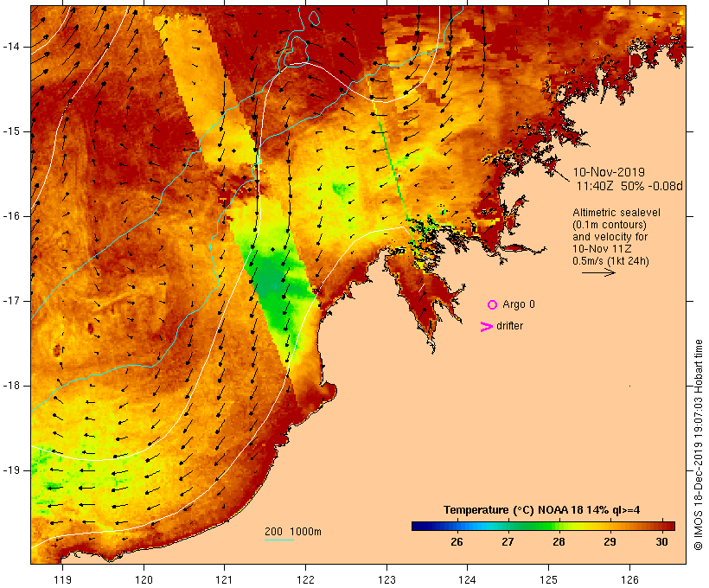709x588 pixels.
Task: Click the 'Argo 0' legend label
Action: coord(519,304)
